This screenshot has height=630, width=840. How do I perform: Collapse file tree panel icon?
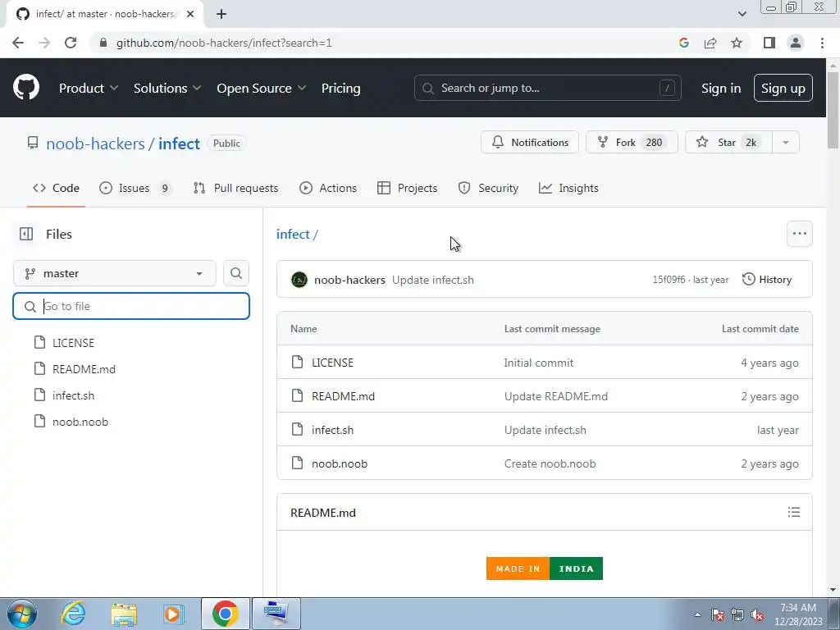[25, 234]
